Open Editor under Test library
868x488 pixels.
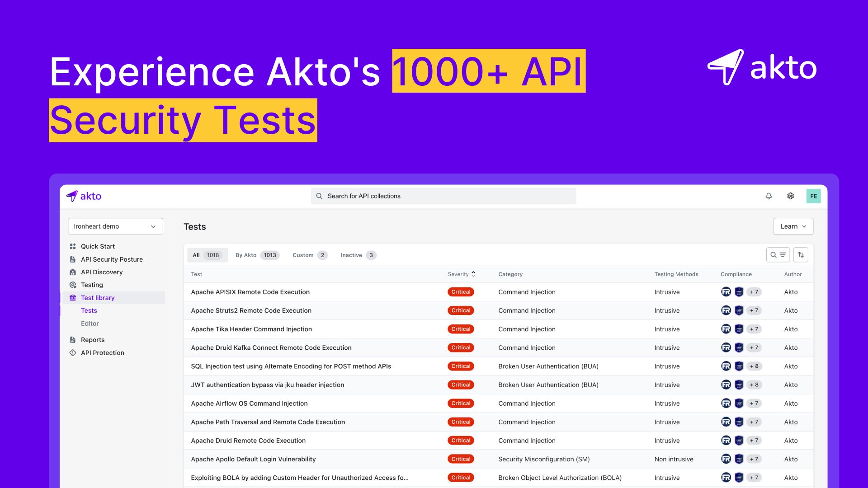point(90,324)
